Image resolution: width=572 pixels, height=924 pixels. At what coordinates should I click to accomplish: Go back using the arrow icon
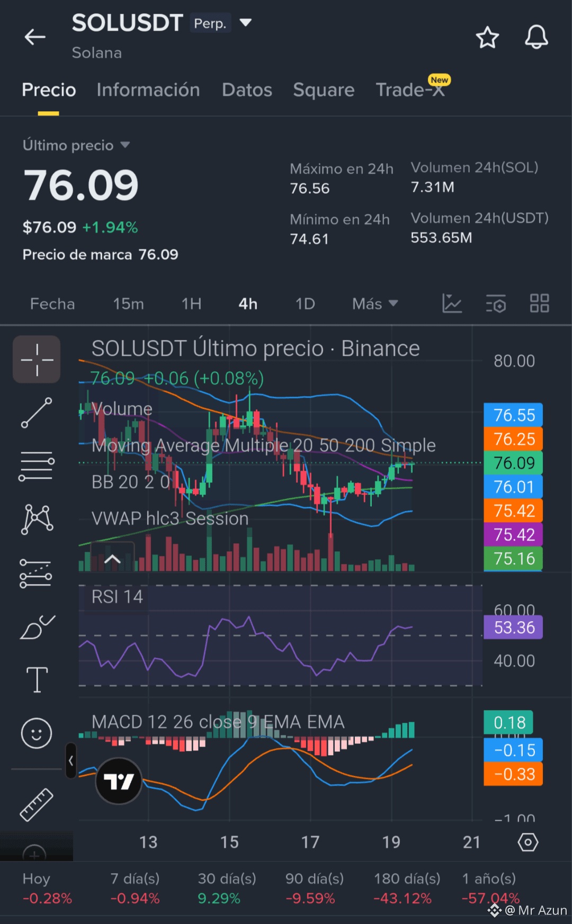[x=35, y=37]
